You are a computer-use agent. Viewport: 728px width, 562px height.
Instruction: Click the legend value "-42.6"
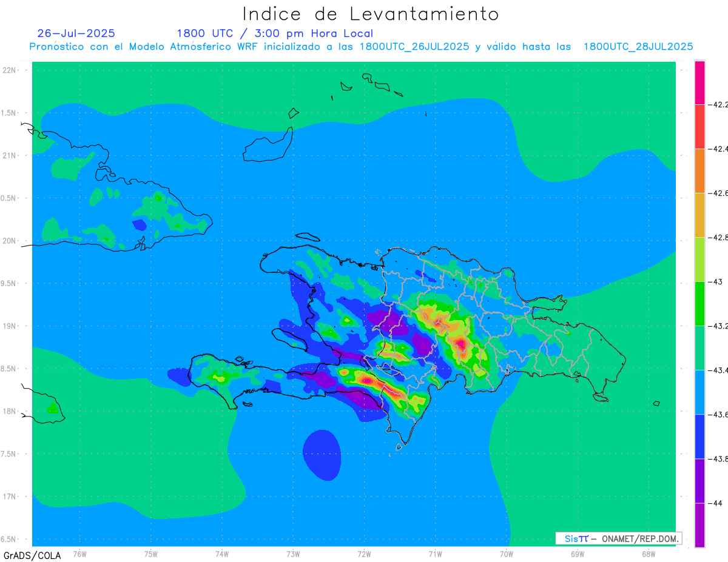718,193
